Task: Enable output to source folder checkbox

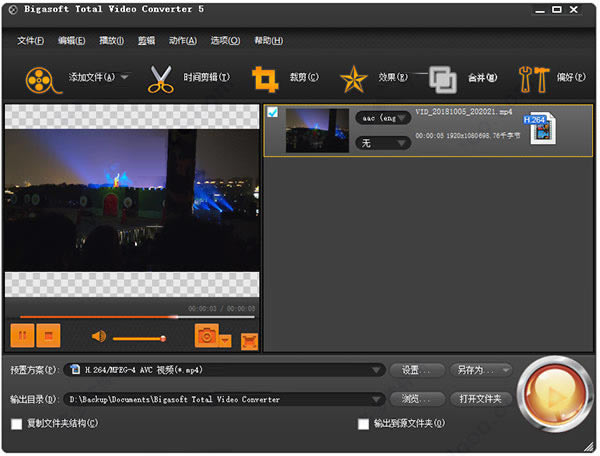Action: [363, 424]
